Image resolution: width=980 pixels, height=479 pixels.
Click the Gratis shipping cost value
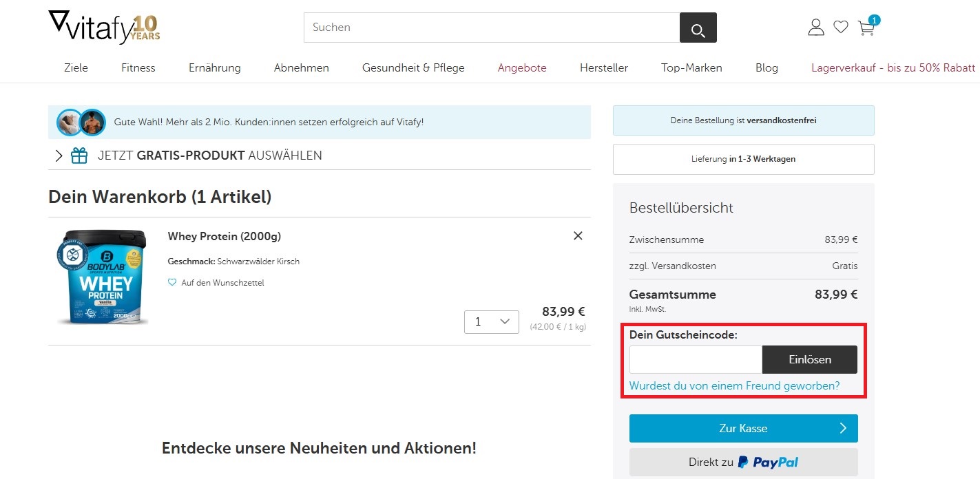click(845, 266)
